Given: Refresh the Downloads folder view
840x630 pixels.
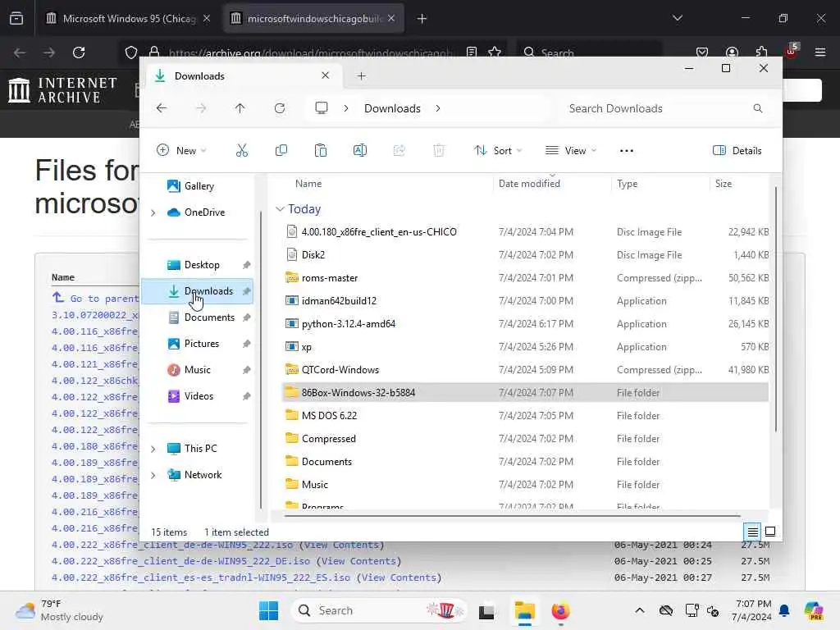Looking at the screenshot, I should [x=280, y=108].
